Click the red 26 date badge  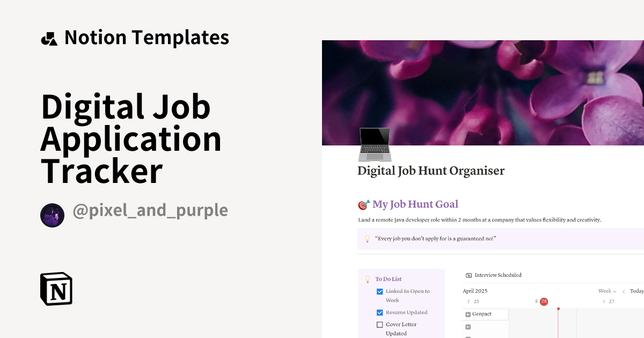point(543,302)
